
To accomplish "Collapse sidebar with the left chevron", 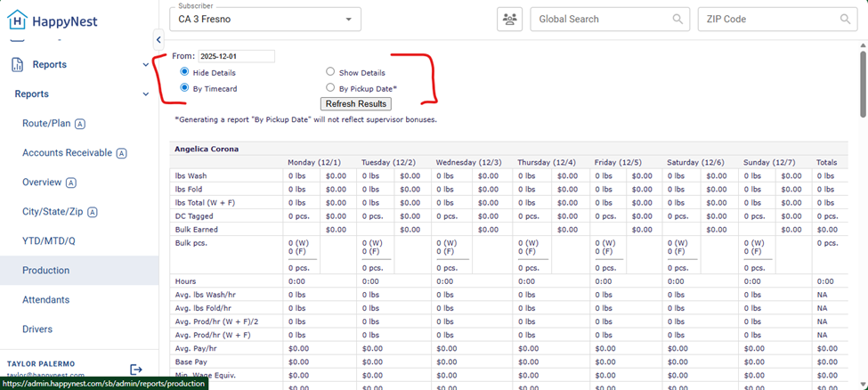I will click(x=158, y=39).
